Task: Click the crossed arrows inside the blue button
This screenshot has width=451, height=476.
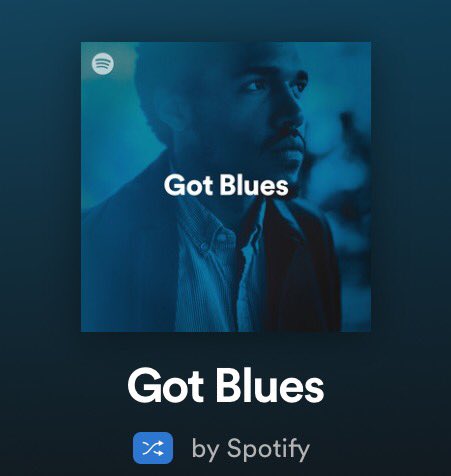Action: click(x=153, y=448)
